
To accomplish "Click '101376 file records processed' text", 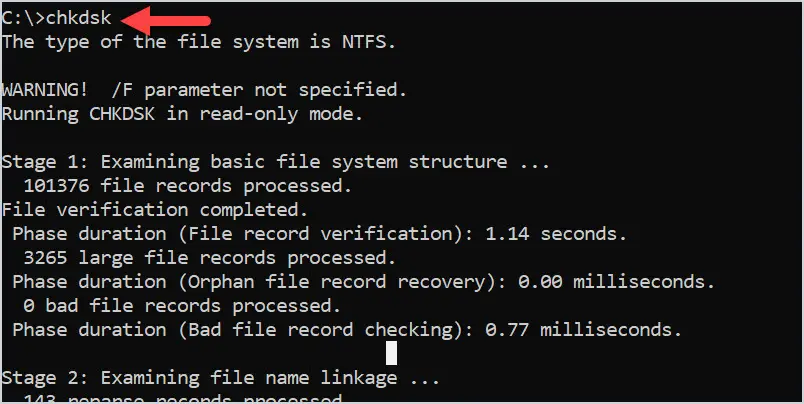I will pyautogui.click(x=188, y=186).
